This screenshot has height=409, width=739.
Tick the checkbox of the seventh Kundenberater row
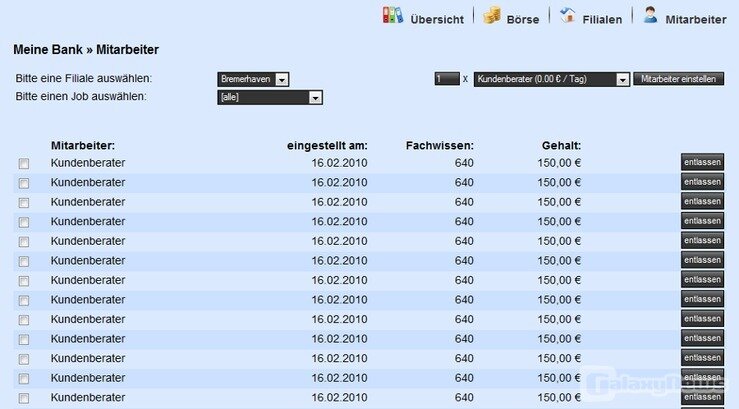24,281
